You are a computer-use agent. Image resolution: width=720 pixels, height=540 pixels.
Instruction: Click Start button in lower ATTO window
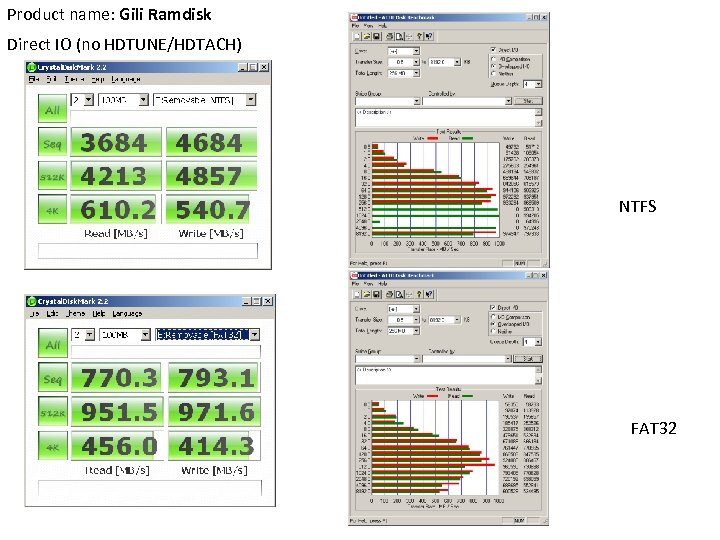[x=528, y=359]
